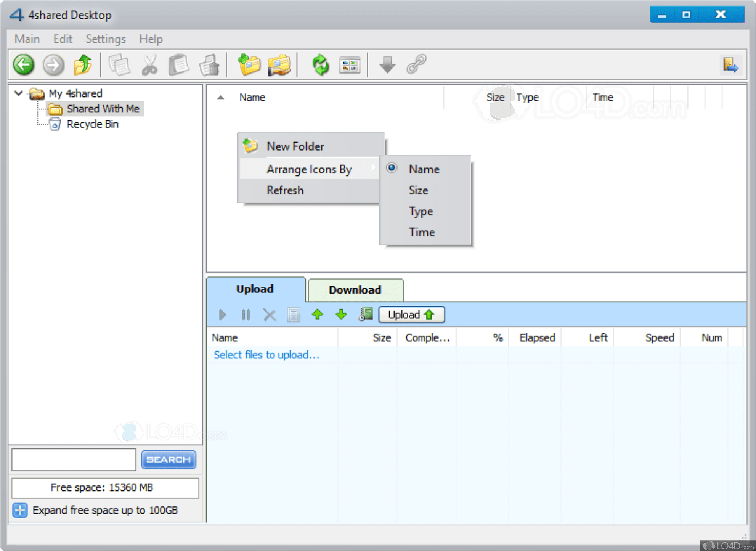Screen dimensions: 756x551
Task: Click the move-up green arrow in upload toolbar
Action: (317, 315)
